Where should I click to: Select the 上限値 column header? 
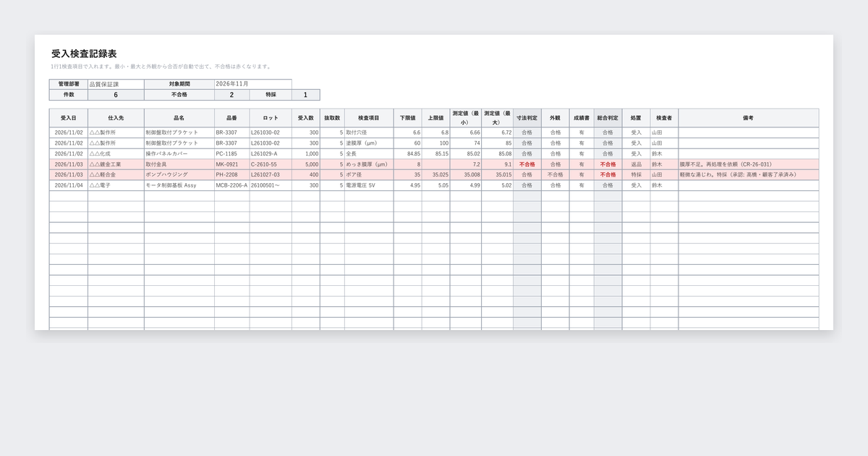tap(436, 118)
